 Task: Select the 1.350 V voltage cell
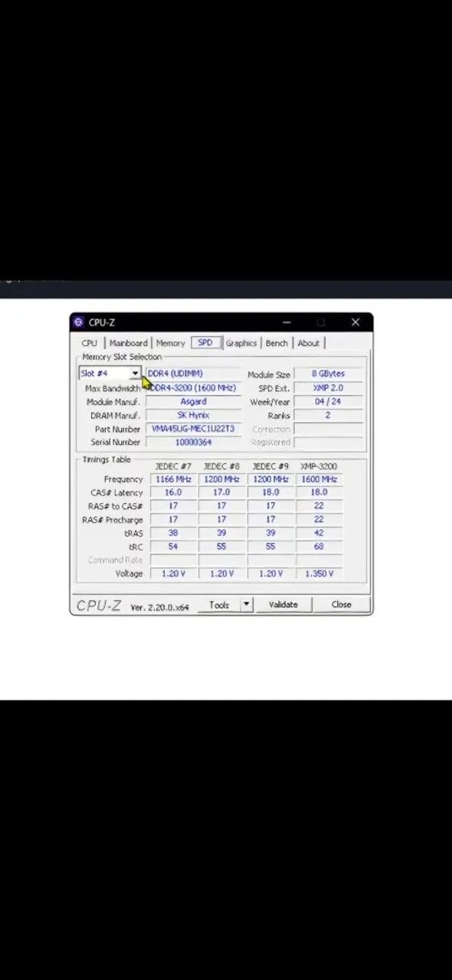point(319,573)
